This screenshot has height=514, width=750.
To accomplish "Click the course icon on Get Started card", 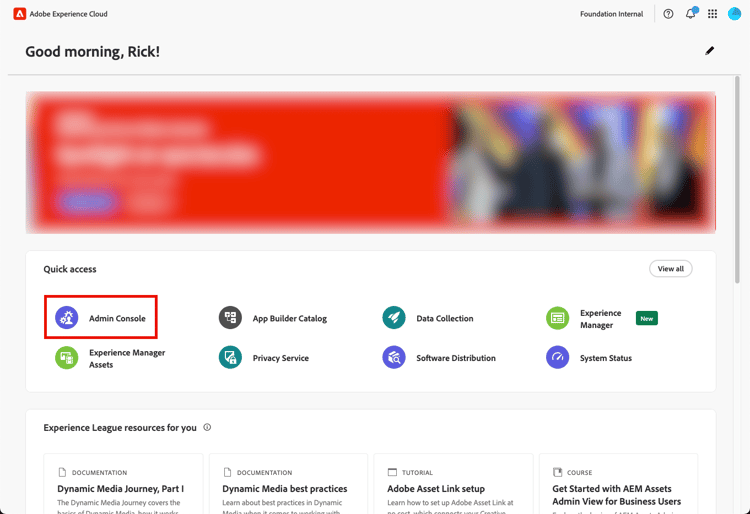I will 557,472.
